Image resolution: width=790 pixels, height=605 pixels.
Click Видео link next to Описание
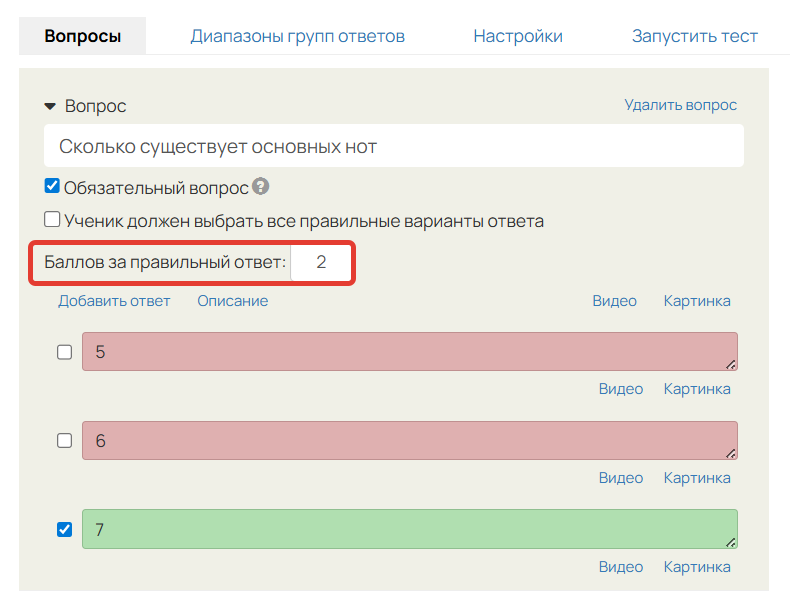(614, 301)
